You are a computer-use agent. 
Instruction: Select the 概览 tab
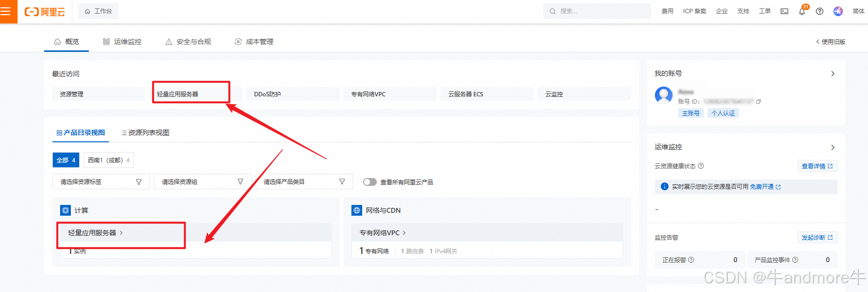66,42
